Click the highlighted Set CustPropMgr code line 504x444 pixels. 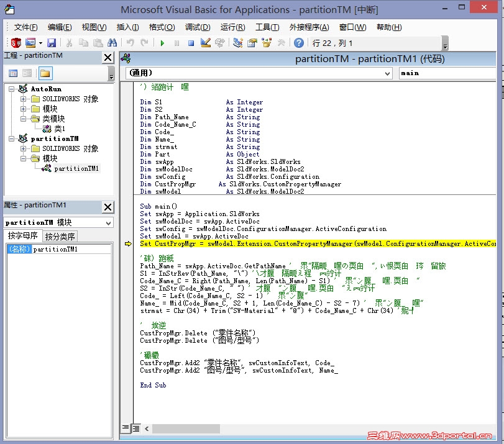pyautogui.click(x=318, y=243)
